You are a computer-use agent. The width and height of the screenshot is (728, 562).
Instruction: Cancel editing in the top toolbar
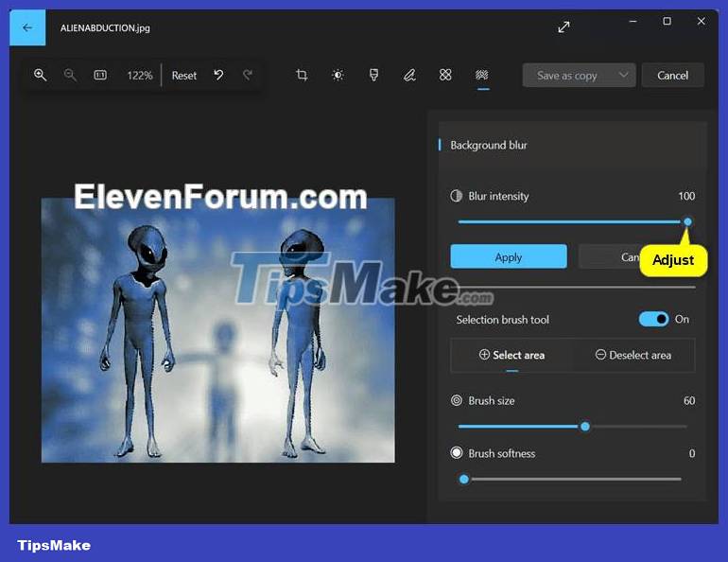pos(673,76)
